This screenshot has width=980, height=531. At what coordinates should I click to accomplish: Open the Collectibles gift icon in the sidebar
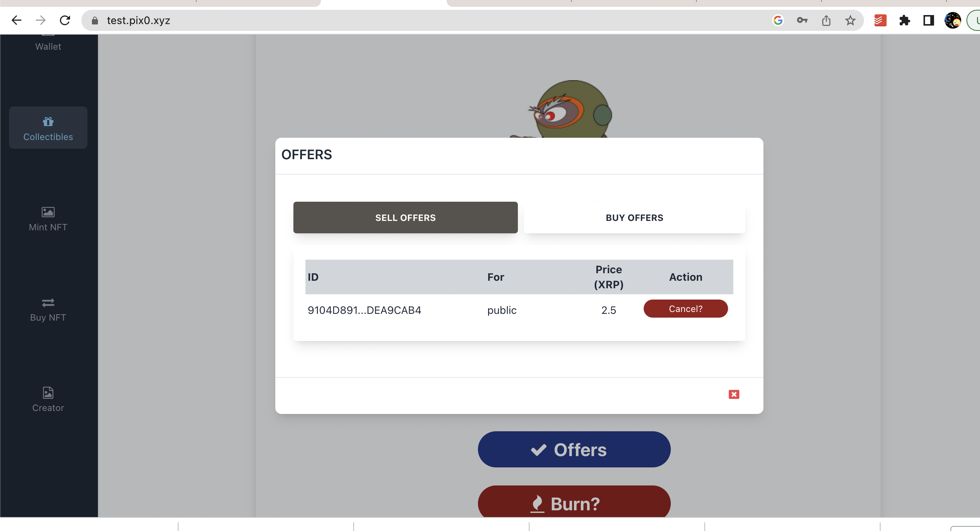pos(48,122)
